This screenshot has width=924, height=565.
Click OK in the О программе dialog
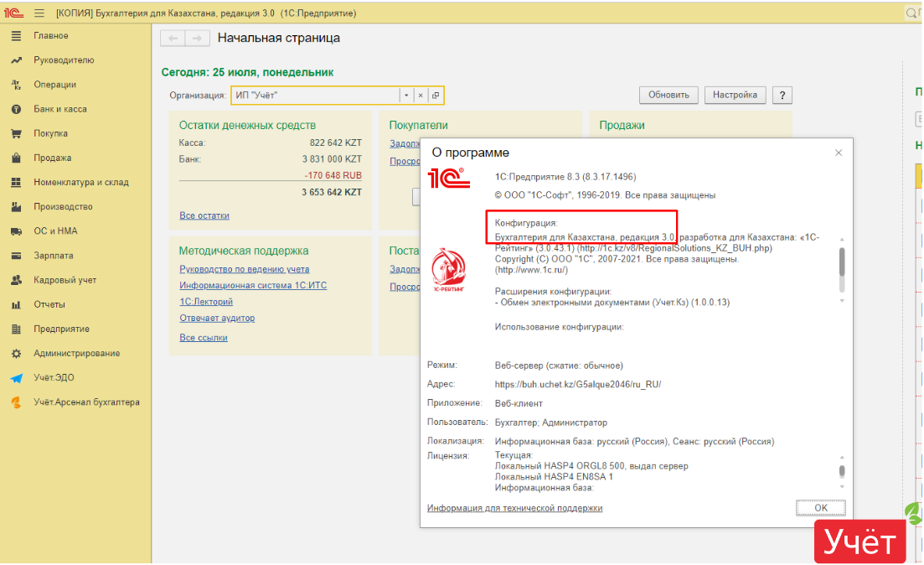[x=820, y=508]
